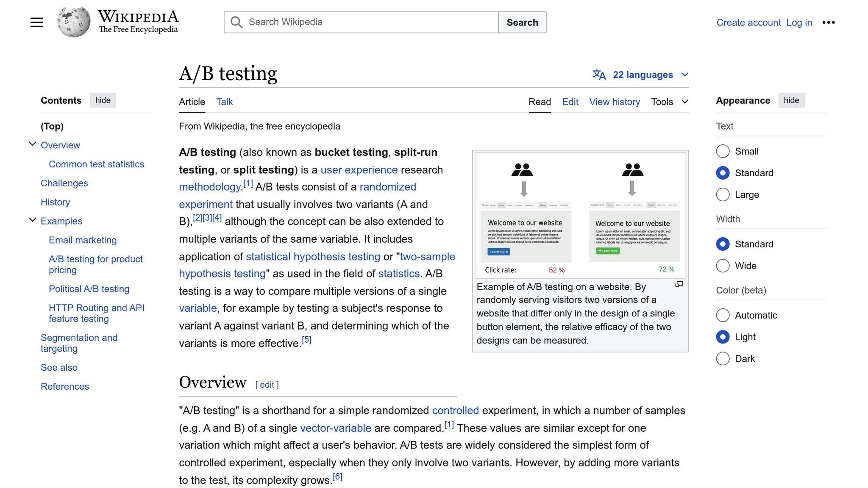Screen dimensions: 868x488
Task: Click inside the Search Wikipedia field
Action: tap(360, 22)
